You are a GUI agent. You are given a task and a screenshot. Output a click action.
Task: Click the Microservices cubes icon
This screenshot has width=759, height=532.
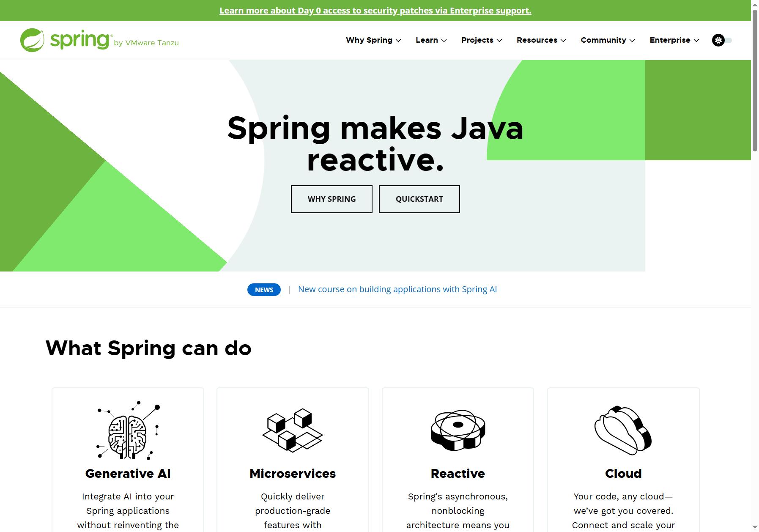[x=293, y=430]
